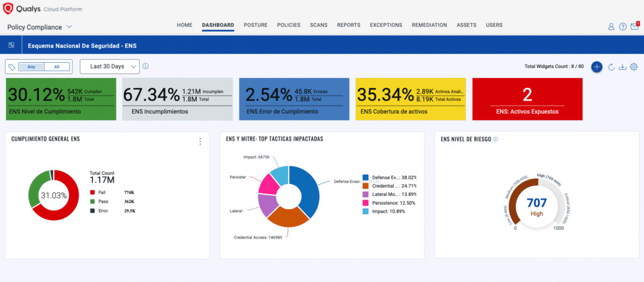Switch to the REMEDIATION tab
The image size is (644, 282).
tap(429, 25)
